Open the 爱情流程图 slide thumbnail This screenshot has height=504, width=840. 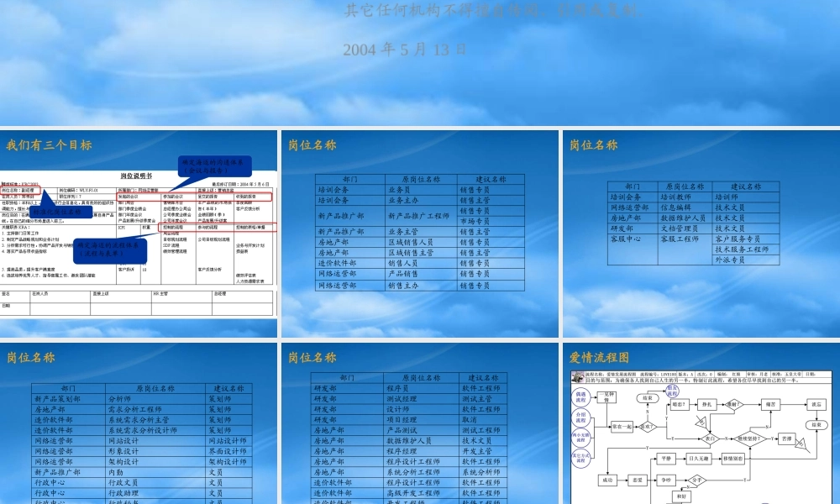pos(701,423)
